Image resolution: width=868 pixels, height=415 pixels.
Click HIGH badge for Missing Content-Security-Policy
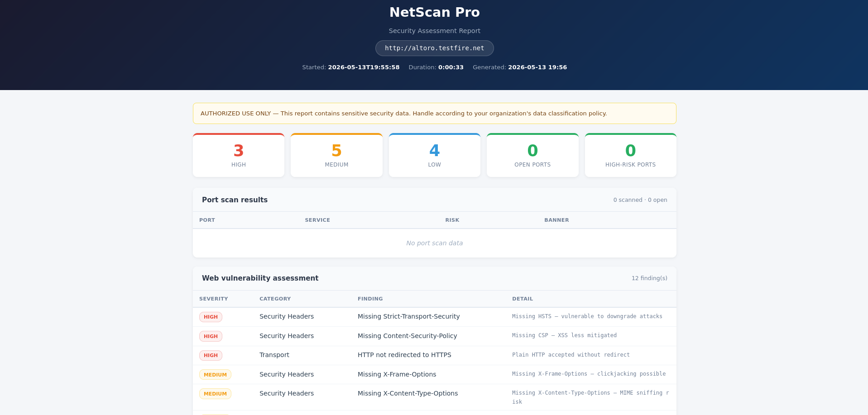[211, 336]
